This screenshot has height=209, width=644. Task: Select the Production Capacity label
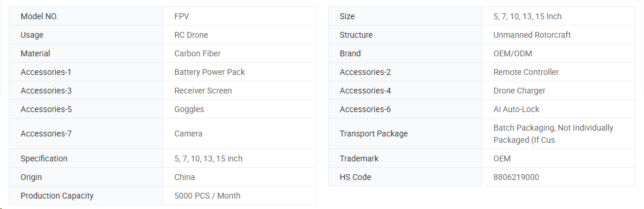(57, 196)
